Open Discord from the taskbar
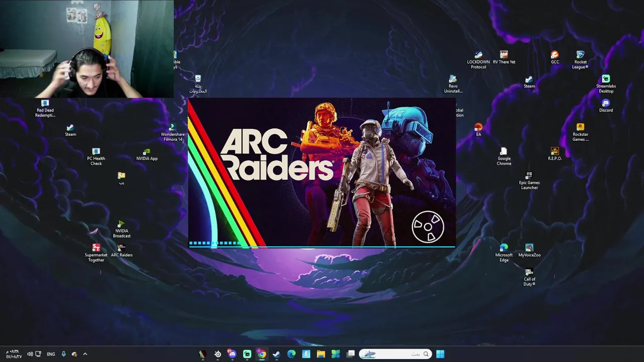Image resolution: width=644 pixels, height=362 pixels. point(232,354)
